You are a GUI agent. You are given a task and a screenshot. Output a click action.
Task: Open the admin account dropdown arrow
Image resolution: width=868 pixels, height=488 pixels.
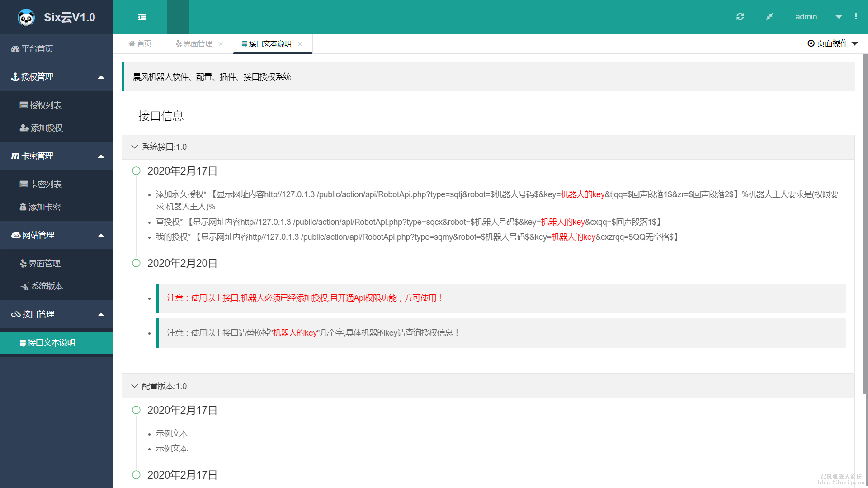tap(839, 17)
